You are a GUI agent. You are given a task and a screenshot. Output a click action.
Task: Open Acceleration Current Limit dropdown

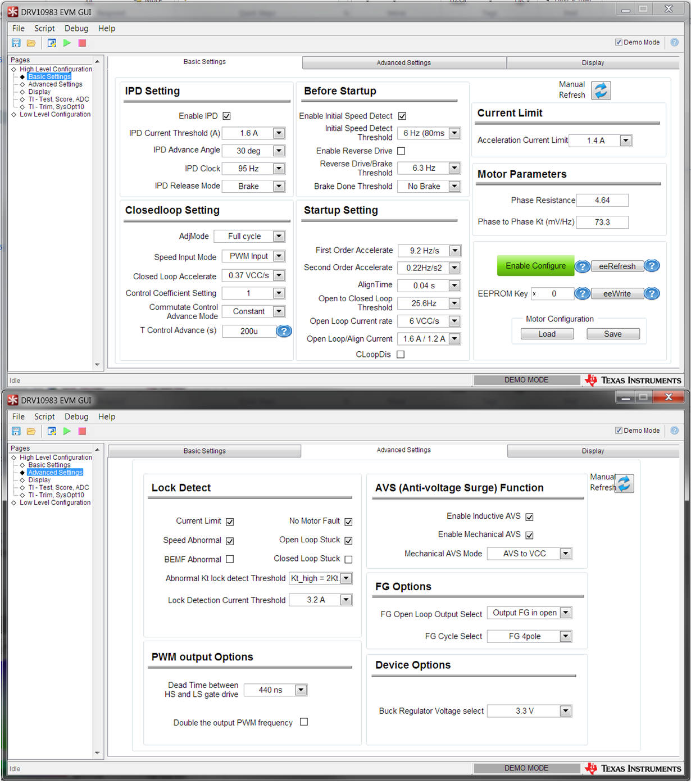pyautogui.click(x=626, y=141)
